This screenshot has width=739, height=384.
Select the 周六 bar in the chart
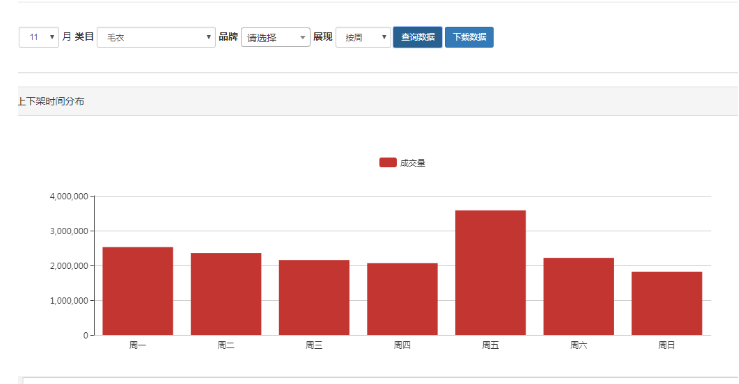click(578, 296)
